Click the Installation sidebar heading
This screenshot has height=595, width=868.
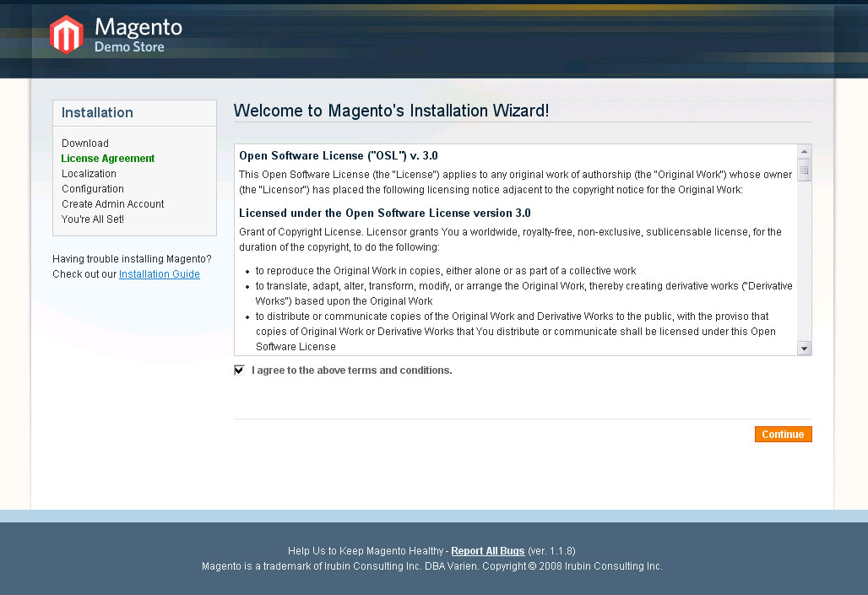(97, 112)
